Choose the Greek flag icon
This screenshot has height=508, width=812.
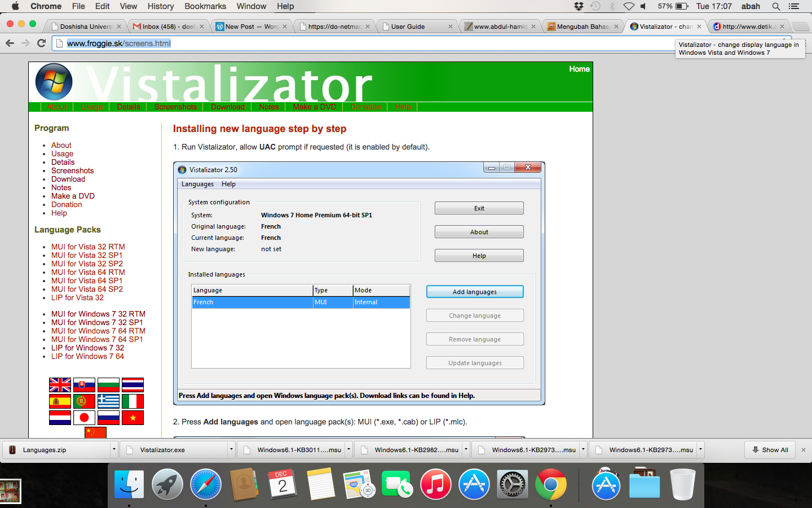108,401
